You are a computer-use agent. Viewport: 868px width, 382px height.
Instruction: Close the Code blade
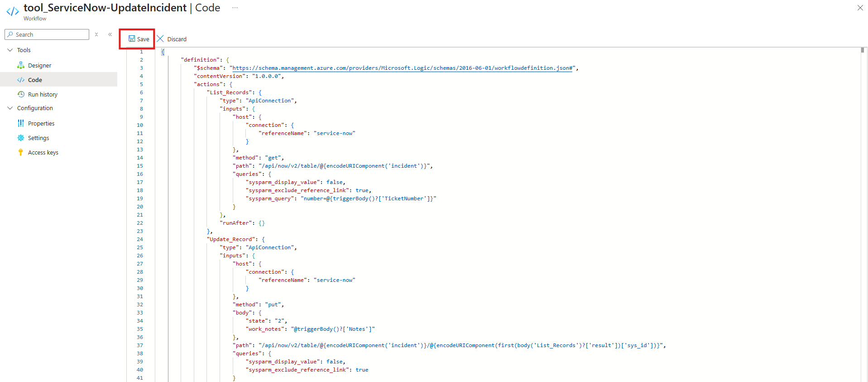(x=860, y=8)
